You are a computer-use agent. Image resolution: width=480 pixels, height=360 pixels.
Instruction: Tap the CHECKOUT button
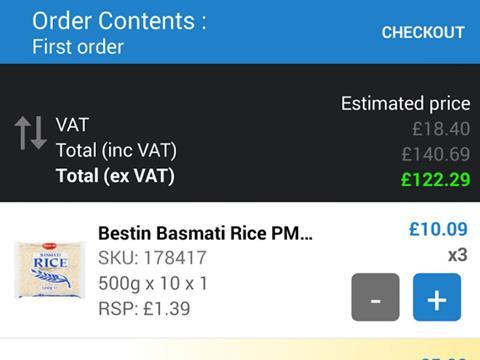tap(423, 33)
